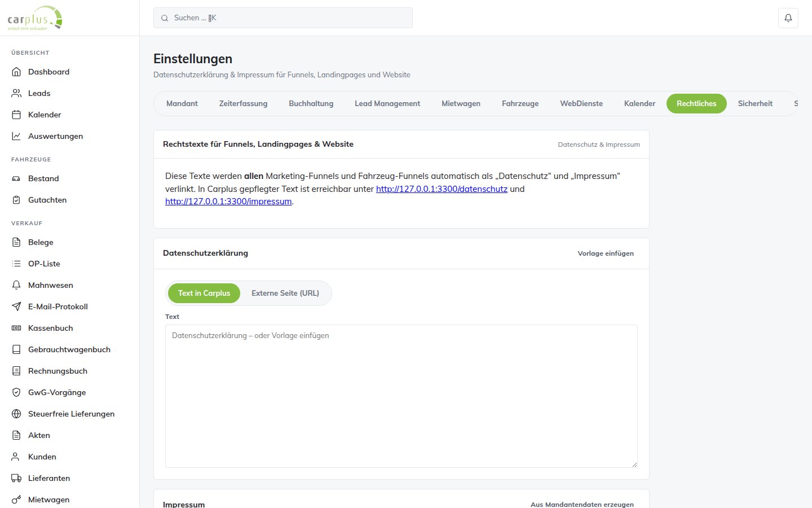Click the Gutachten clipboard icon

[16, 200]
